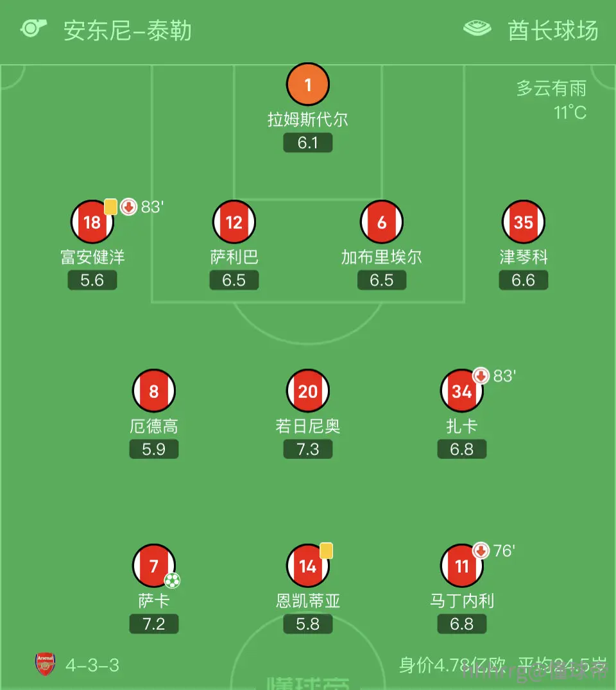Tap goalkeeper 拉姆斯代尔 number 1 badge

[308, 84]
